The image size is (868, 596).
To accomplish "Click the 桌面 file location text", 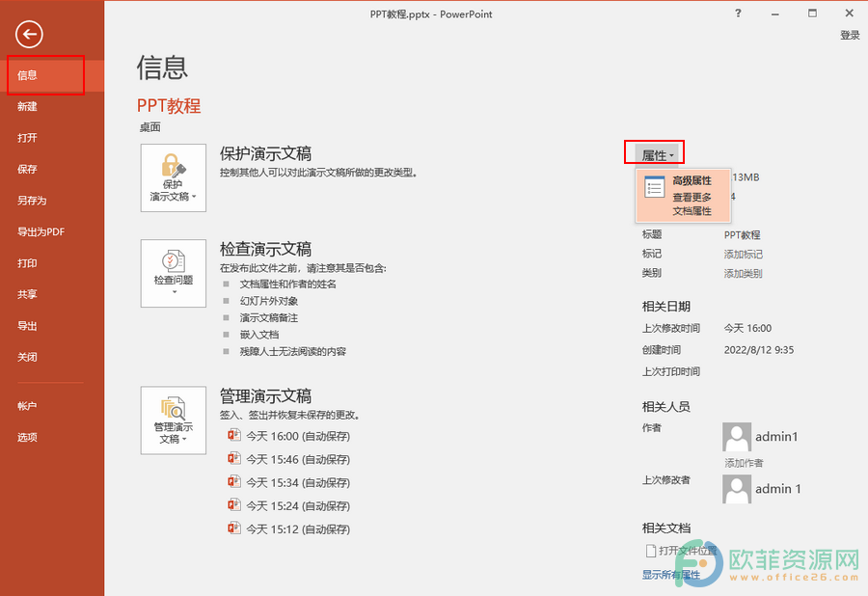I will (x=150, y=127).
